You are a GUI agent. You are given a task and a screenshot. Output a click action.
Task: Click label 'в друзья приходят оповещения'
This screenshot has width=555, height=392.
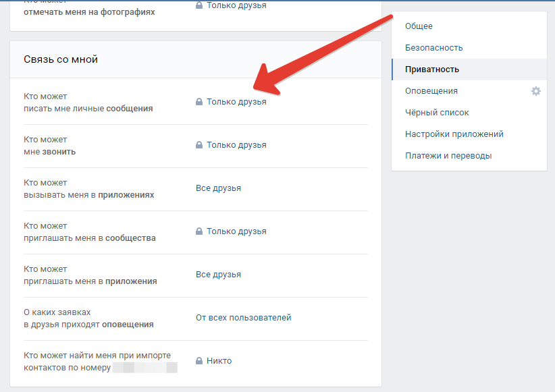pyautogui.click(x=88, y=325)
